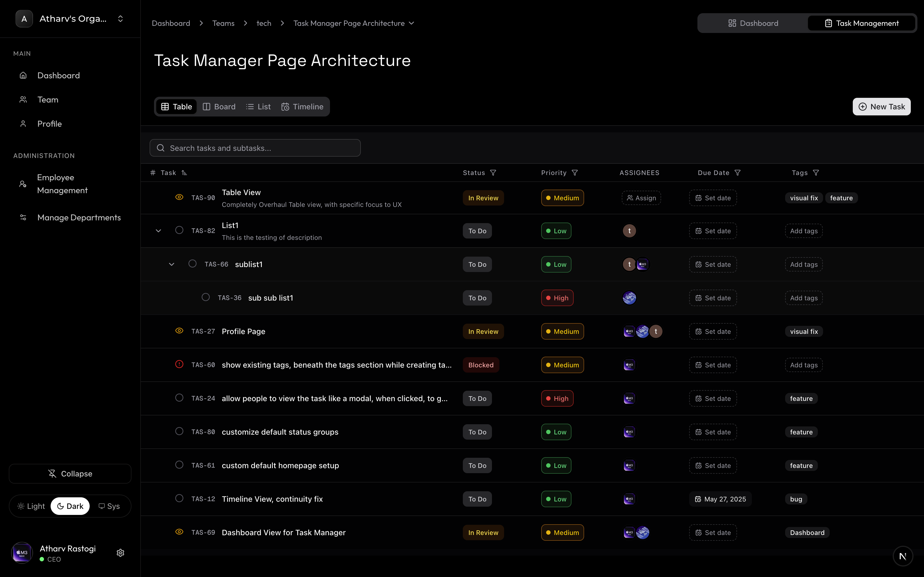Mark TAS-12 Timeline View task circle complete
The height and width of the screenshot is (577, 924).
(179, 498)
